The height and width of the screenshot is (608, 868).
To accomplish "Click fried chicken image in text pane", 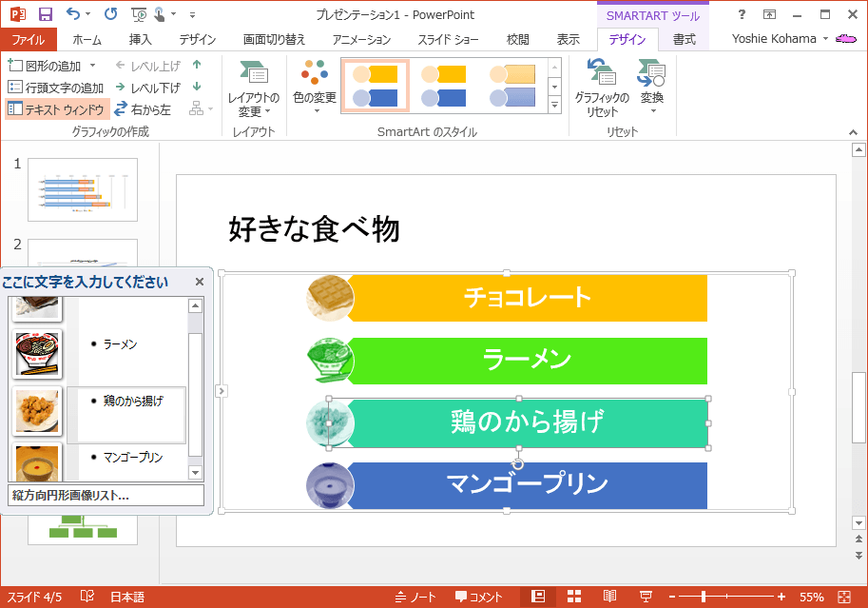I will pos(37,411).
